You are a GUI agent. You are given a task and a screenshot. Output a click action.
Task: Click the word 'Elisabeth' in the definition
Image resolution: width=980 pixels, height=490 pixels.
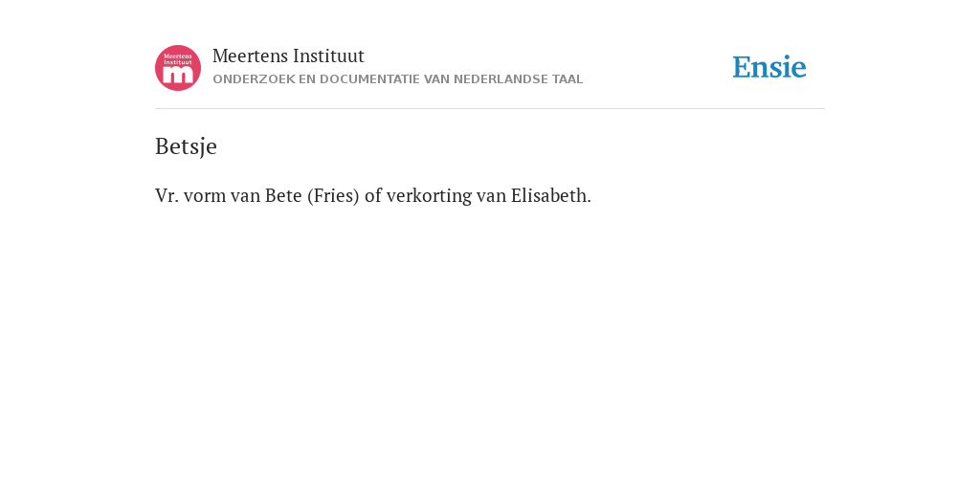point(548,195)
